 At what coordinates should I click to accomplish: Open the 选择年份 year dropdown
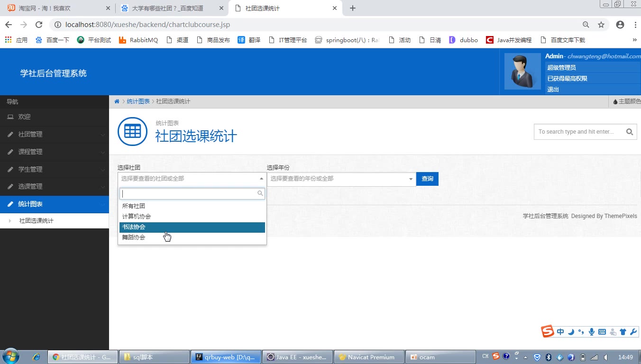pos(341,179)
